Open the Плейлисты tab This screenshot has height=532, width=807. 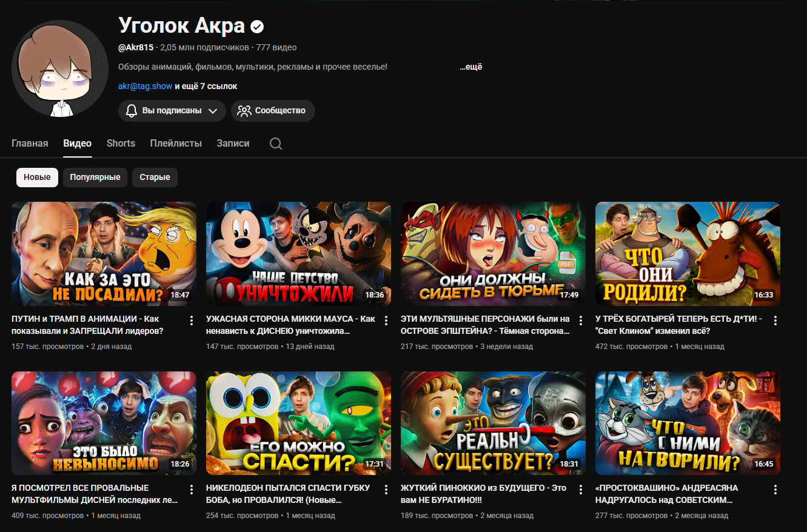(176, 144)
